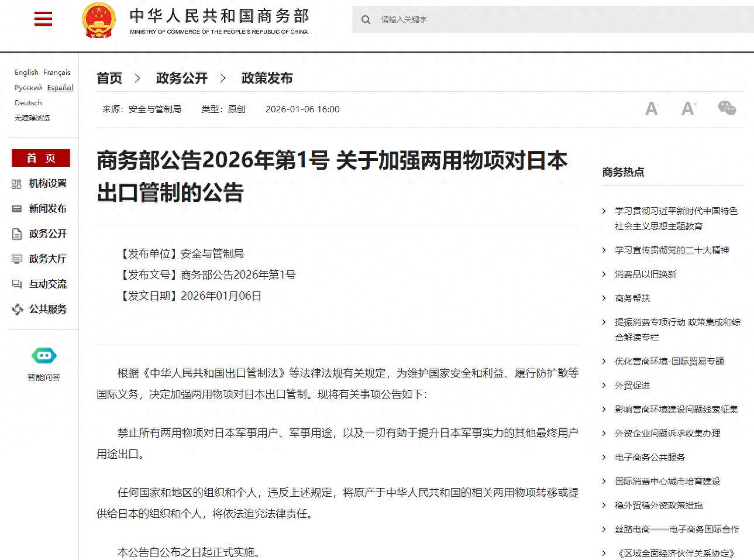Increase font size with larger A icon
The height and width of the screenshot is (560, 754).
[x=688, y=108]
